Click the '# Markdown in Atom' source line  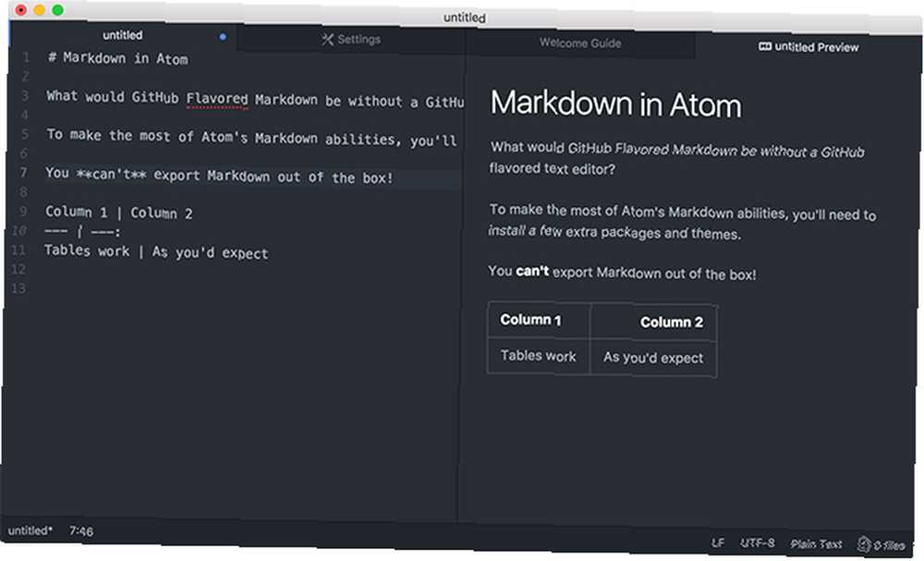pos(118,58)
